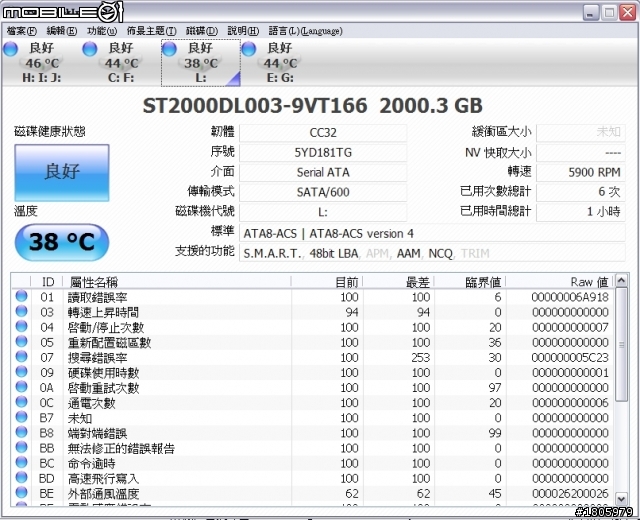Screen dimensions: 640x520
Task: Click the 介面 Serial ATA field
Action: 323,173
